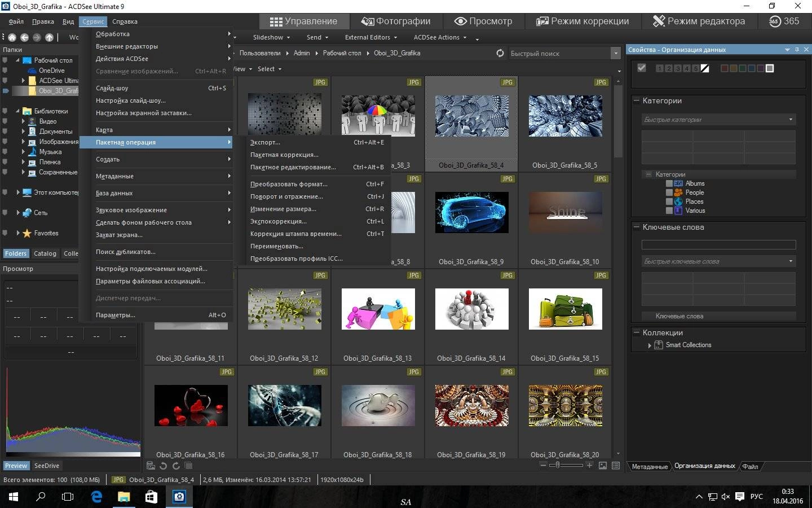Screen dimensions: 812x508
Task: Open the Быстрые категории dropdown
Action: (791, 120)
